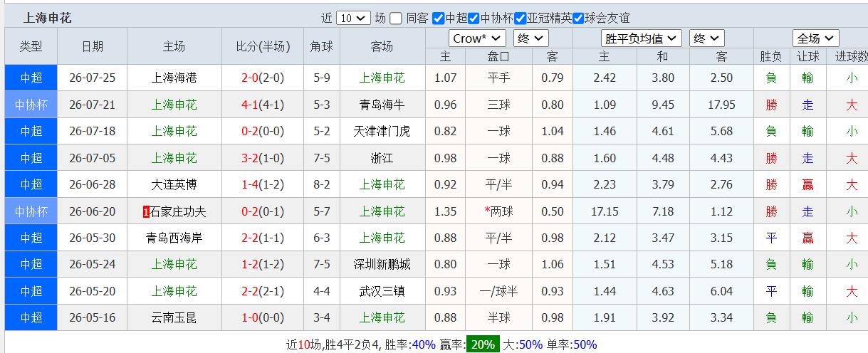
Task: Open the 3-2 score against 浙江
Action: [x=249, y=158]
